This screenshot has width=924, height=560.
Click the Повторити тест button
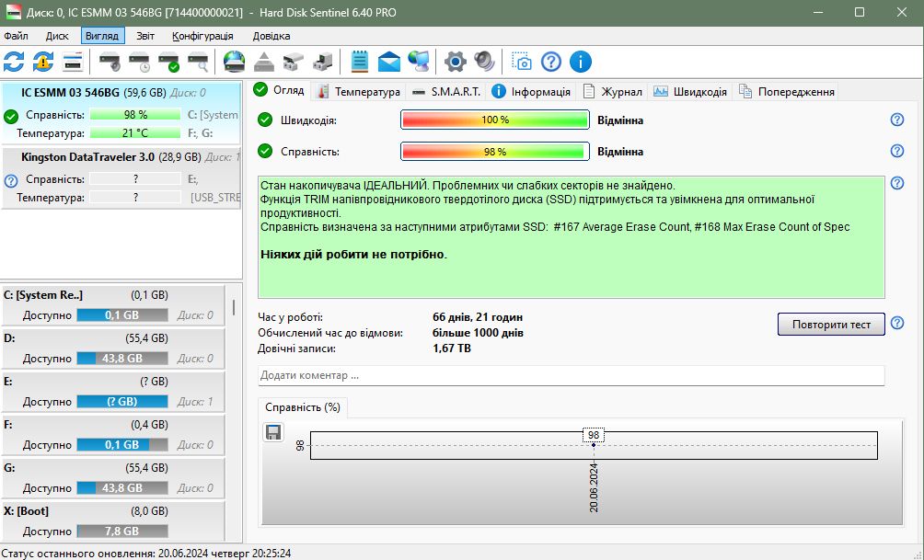click(831, 325)
